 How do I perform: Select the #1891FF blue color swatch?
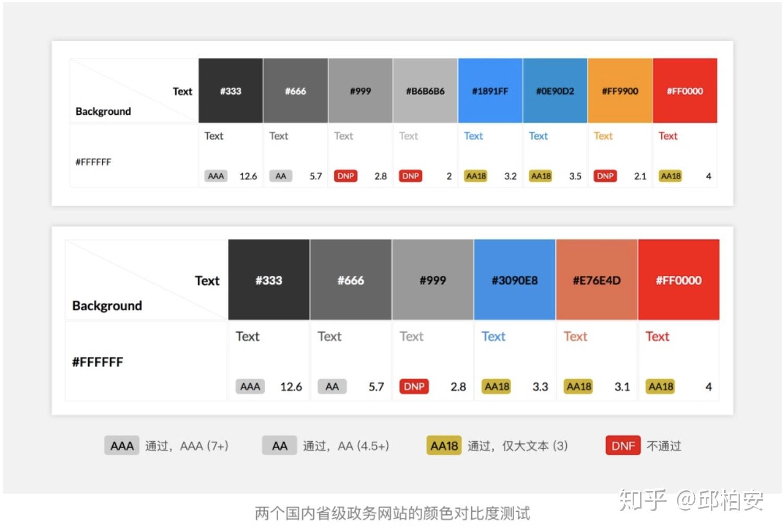tap(490, 91)
